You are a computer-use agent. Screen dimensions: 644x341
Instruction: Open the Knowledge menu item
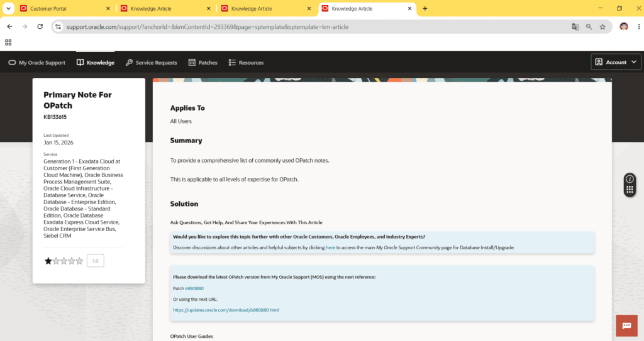pos(96,62)
